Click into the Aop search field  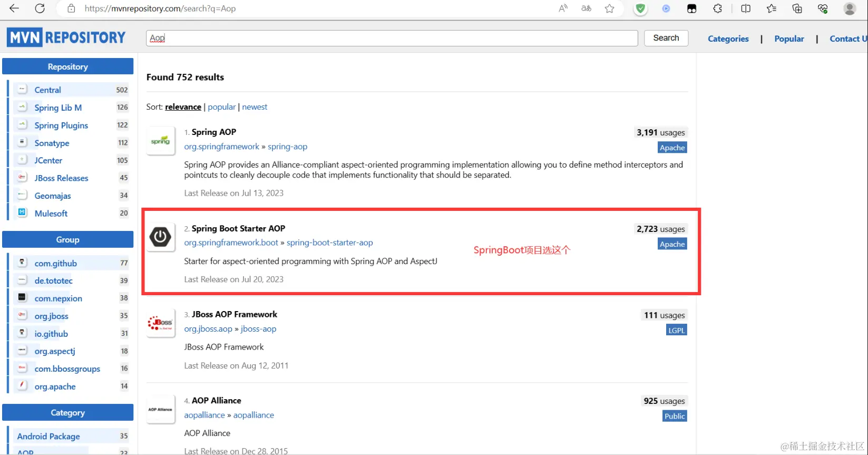[392, 38]
